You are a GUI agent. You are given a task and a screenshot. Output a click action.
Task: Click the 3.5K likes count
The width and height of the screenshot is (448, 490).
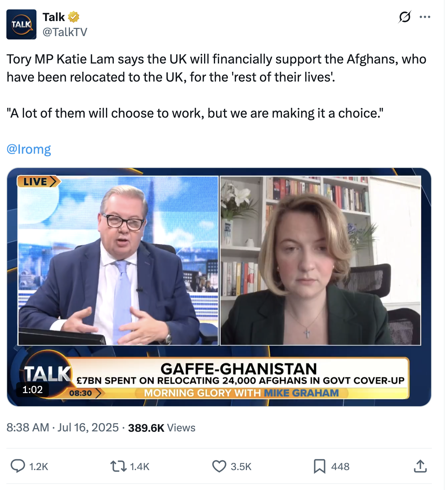coord(241,467)
